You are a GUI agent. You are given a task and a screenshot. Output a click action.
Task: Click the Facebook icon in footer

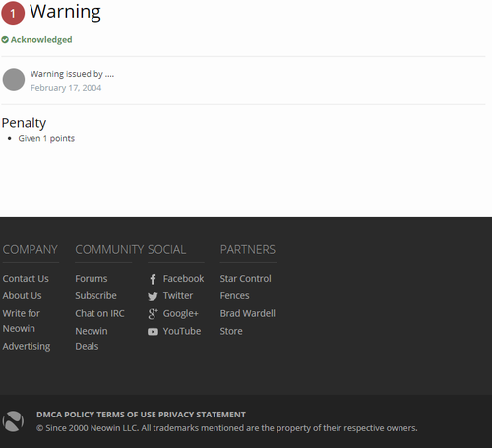point(153,279)
